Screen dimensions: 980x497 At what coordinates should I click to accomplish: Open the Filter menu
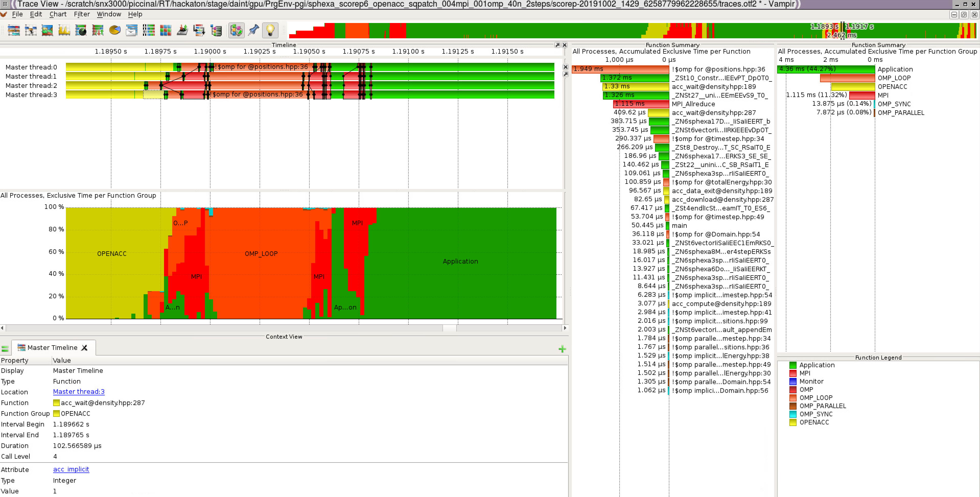(x=81, y=14)
